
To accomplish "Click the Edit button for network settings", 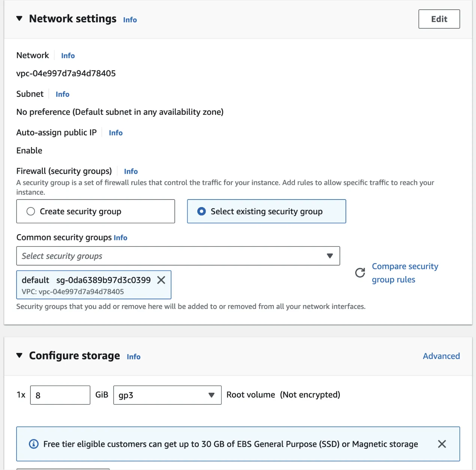I will pyautogui.click(x=439, y=19).
